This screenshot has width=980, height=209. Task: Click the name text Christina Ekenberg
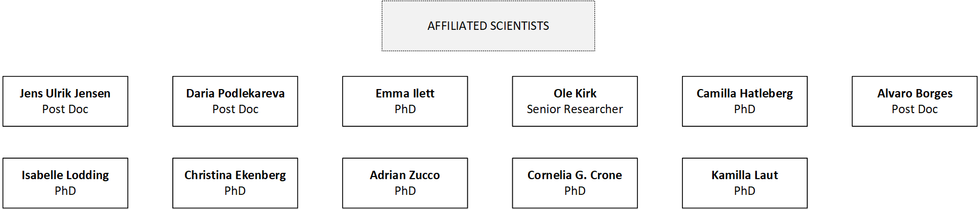coord(235,175)
